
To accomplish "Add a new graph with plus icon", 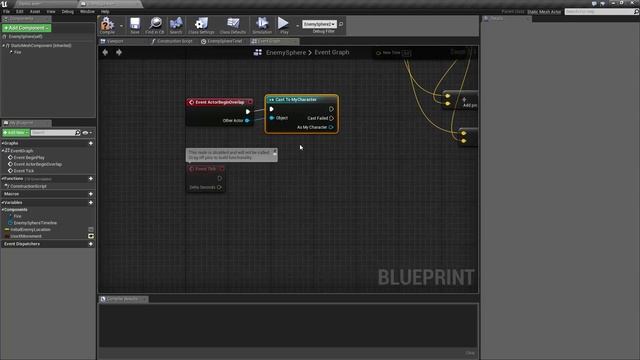I will click(x=91, y=143).
